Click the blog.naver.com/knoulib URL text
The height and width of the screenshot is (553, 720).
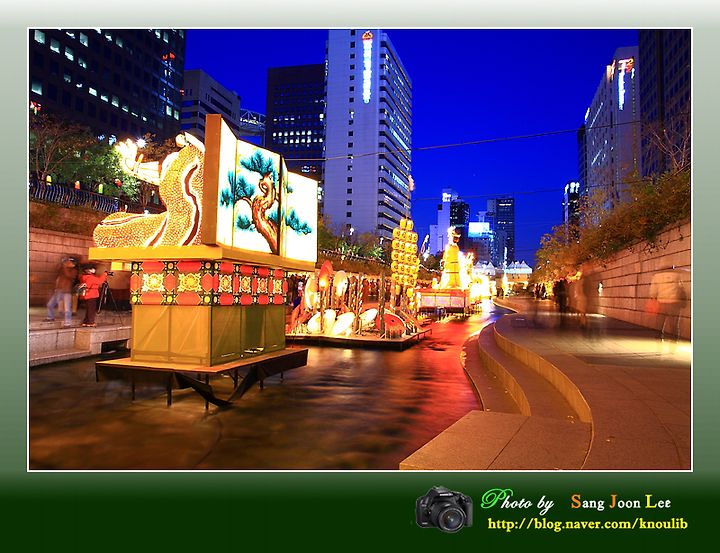[587, 524]
